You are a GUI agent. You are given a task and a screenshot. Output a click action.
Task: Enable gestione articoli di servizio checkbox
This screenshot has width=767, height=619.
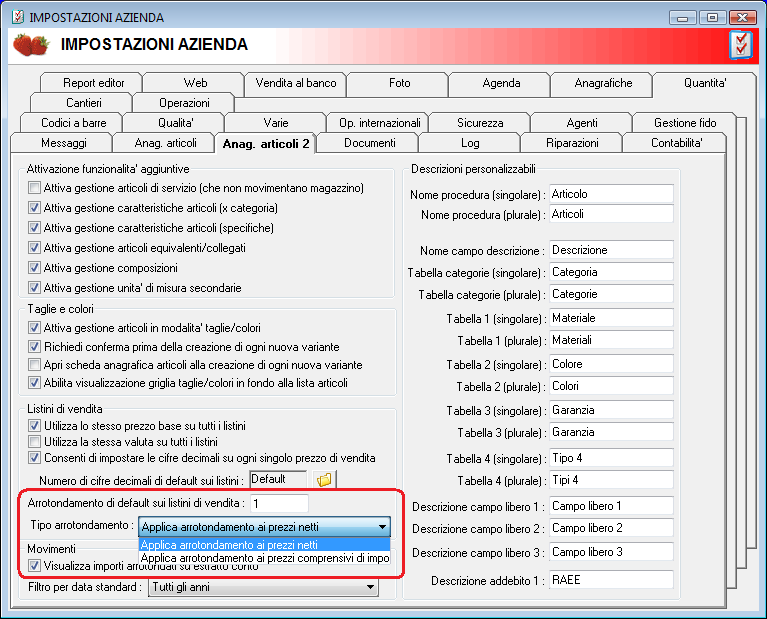tap(34, 188)
